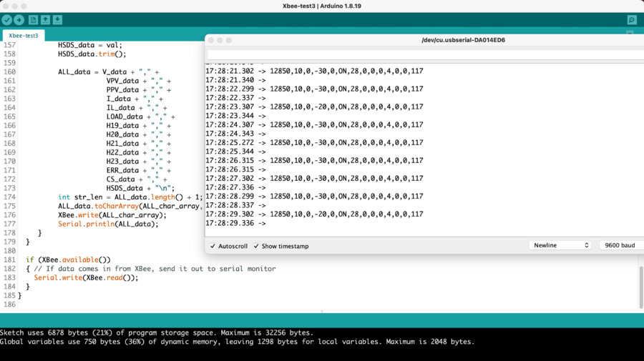
Task: Disable the Show timestamp checkbox
Action: click(256, 246)
